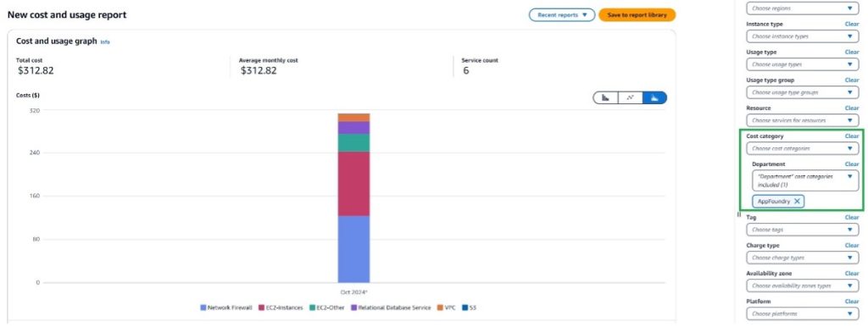Open the Recent reports dropdown
The image size is (868, 327).
pyautogui.click(x=562, y=15)
